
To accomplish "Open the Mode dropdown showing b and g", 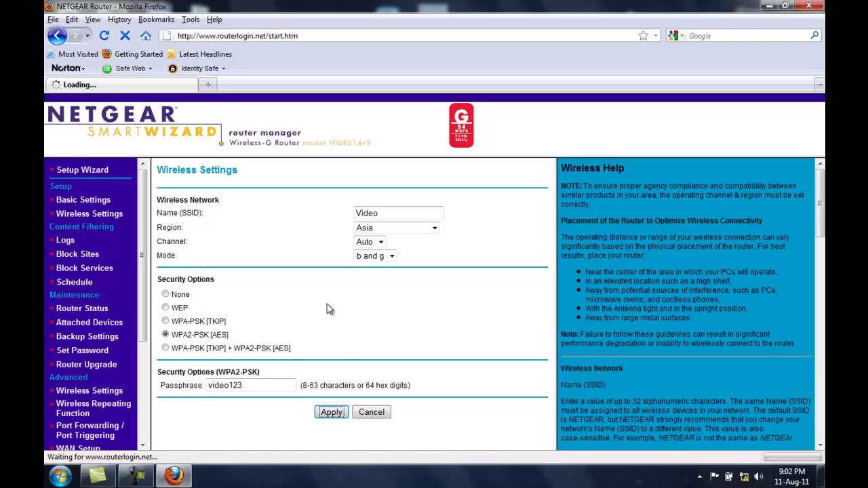I will 375,256.
